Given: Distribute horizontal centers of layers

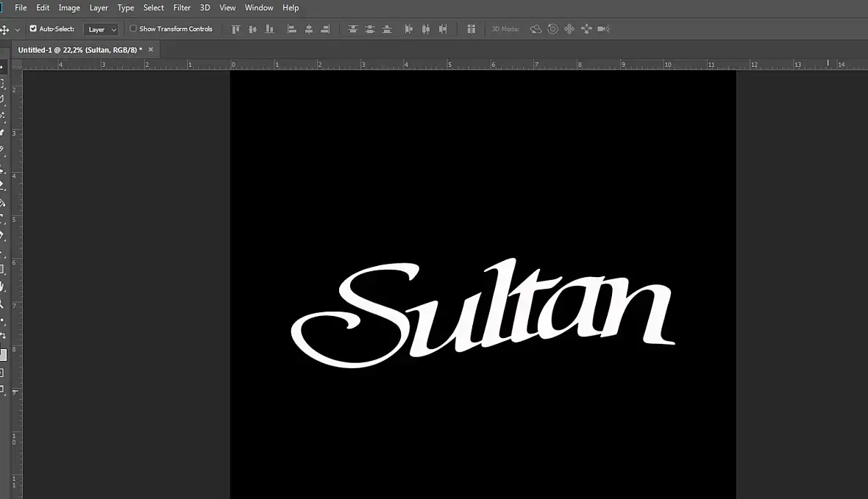Looking at the screenshot, I should pos(426,29).
